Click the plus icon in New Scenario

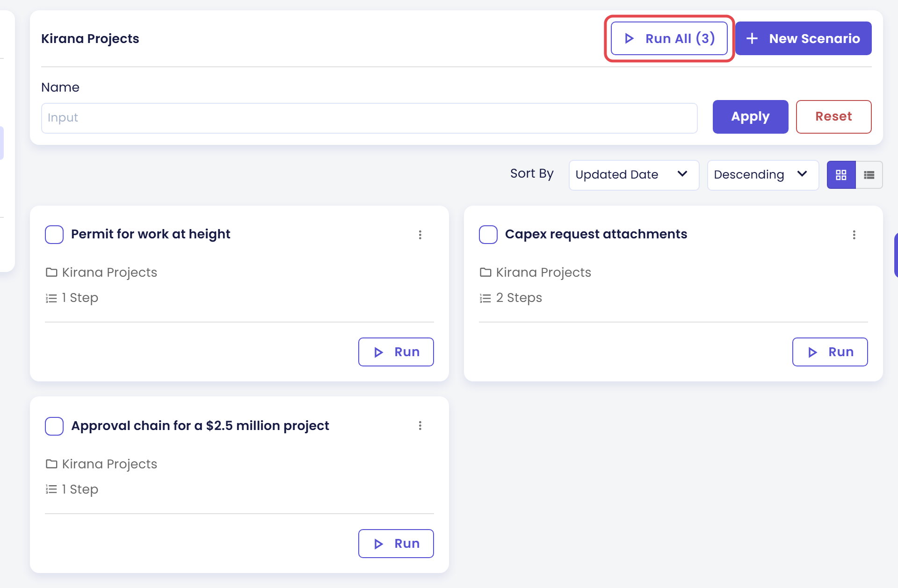pos(752,38)
